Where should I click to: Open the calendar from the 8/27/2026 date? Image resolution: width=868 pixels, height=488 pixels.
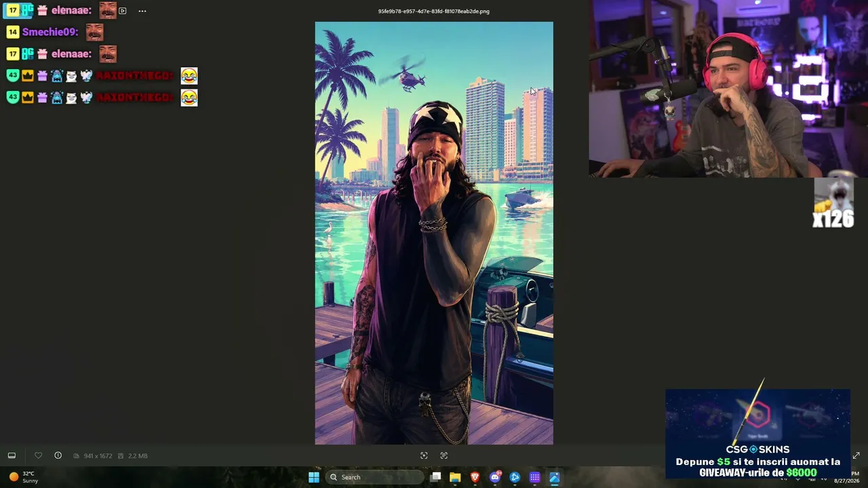tap(846, 481)
